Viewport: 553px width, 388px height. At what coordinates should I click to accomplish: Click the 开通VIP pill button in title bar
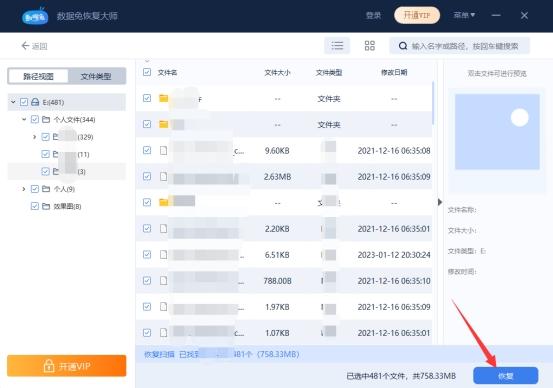[x=417, y=15]
